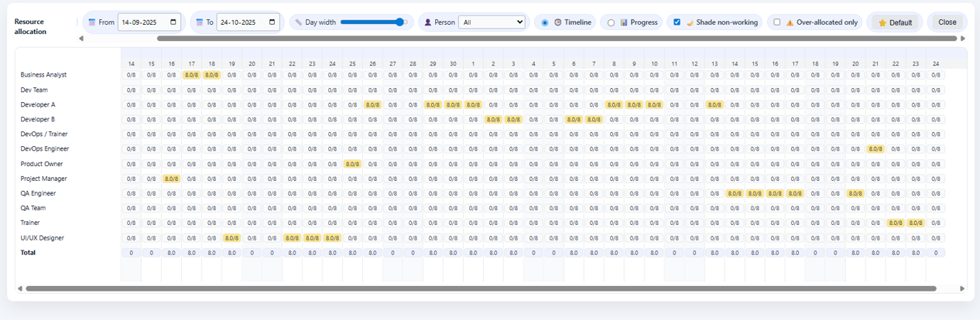The width and height of the screenshot is (980, 320).
Task: Click QA Engineer's highlighted 8.0/8 under day 20
Action: [855, 193]
